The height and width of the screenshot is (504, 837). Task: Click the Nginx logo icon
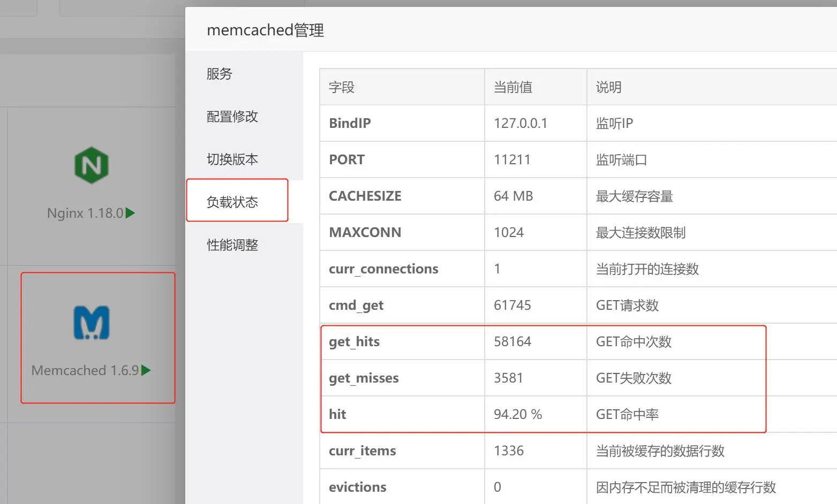[92, 165]
